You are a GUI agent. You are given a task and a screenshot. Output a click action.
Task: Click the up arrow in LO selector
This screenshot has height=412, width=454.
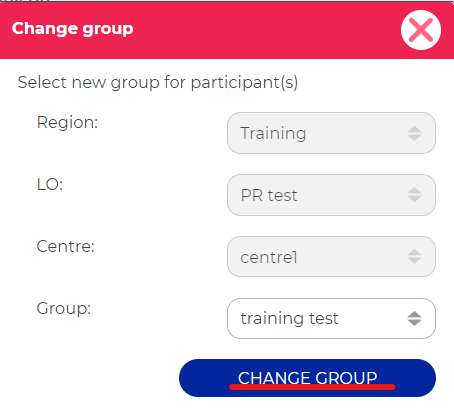[x=414, y=191]
